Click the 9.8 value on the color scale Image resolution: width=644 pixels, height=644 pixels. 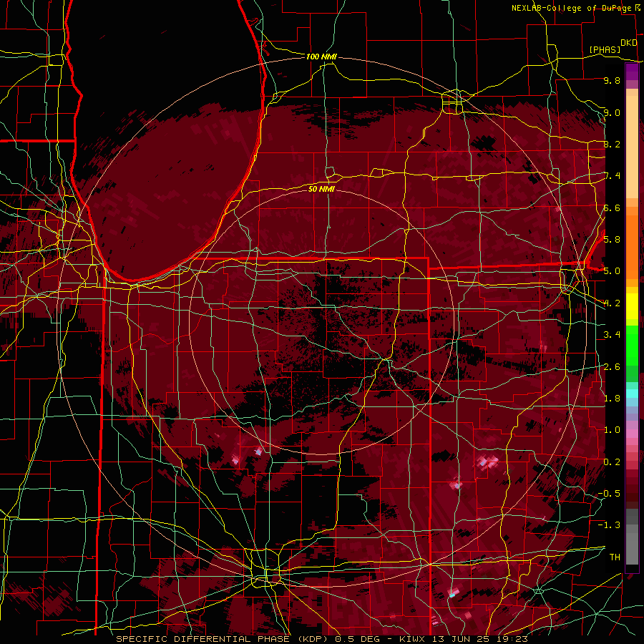click(x=612, y=80)
